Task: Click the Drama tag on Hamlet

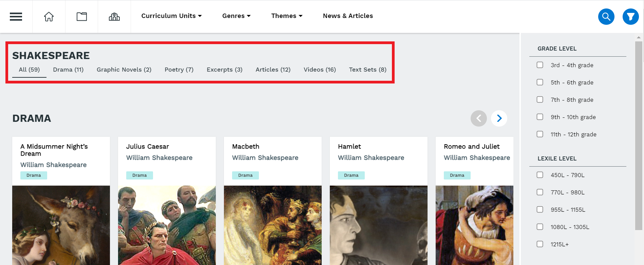Action: point(351,175)
